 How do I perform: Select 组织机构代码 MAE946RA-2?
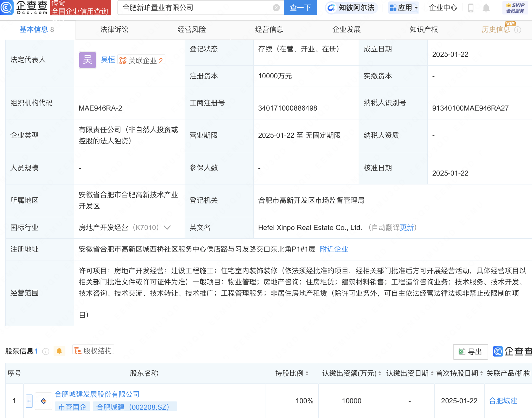(x=100, y=108)
